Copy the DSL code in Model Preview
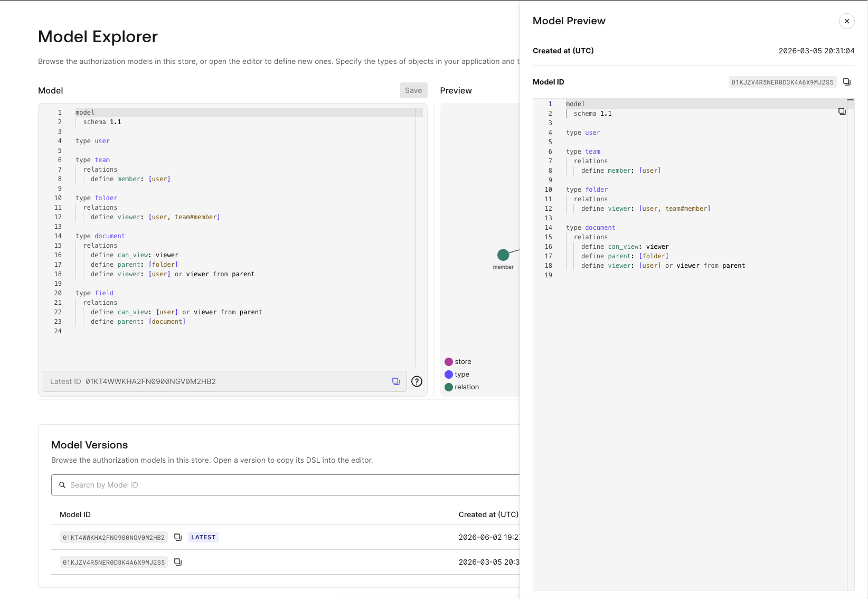The image size is (868, 599). tap(842, 111)
